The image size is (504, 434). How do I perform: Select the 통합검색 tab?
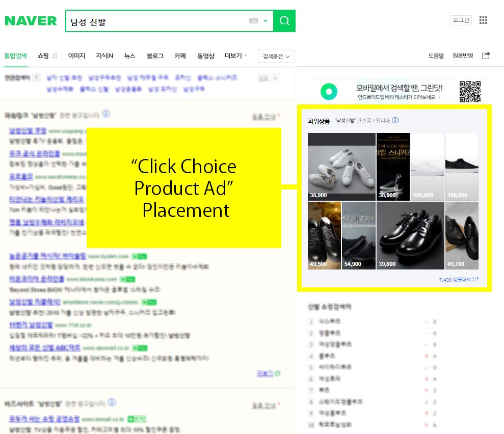(x=15, y=56)
